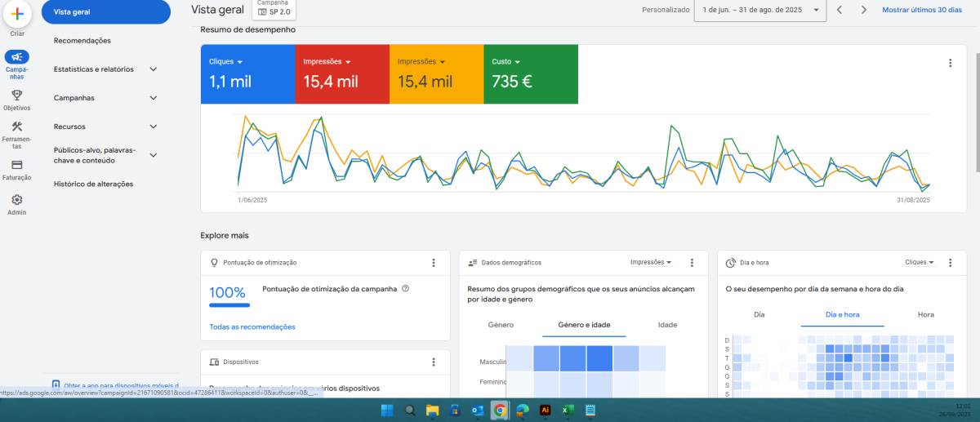Switch to Idade tab
The width and height of the screenshot is (980, 422).
667,325
